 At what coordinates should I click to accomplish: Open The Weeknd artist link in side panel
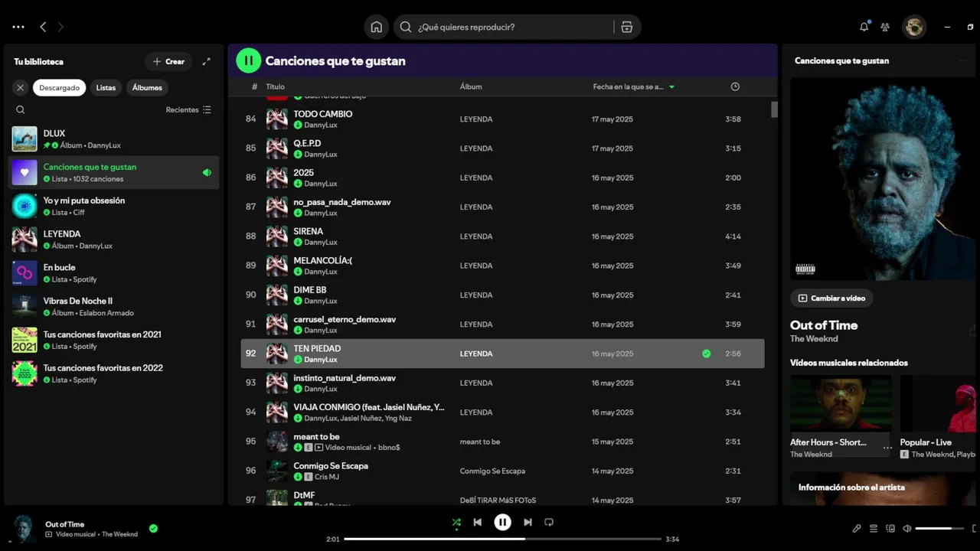814,339
